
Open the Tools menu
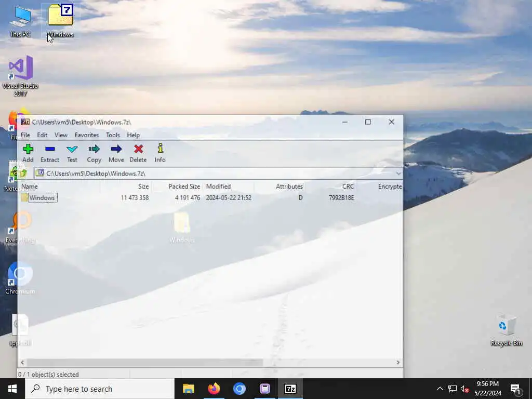point(113,135)
